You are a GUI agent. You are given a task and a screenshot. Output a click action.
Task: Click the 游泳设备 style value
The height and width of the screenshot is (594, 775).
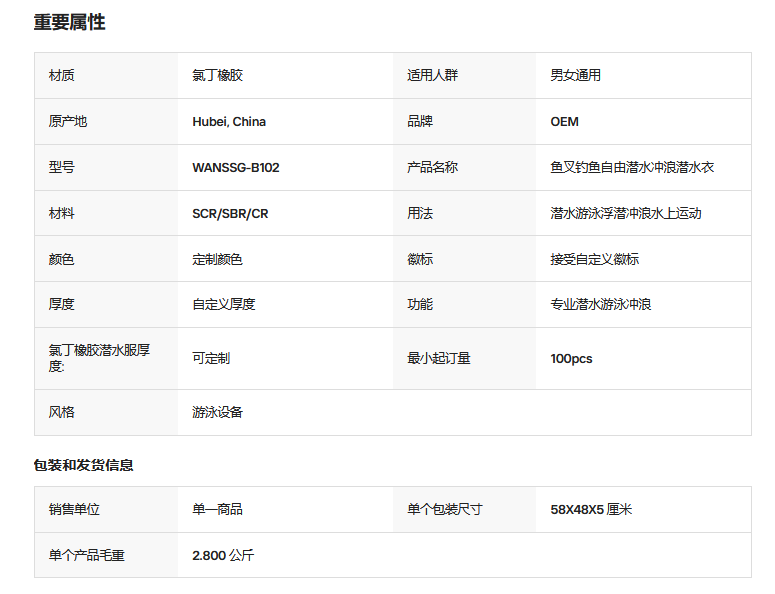217,412
